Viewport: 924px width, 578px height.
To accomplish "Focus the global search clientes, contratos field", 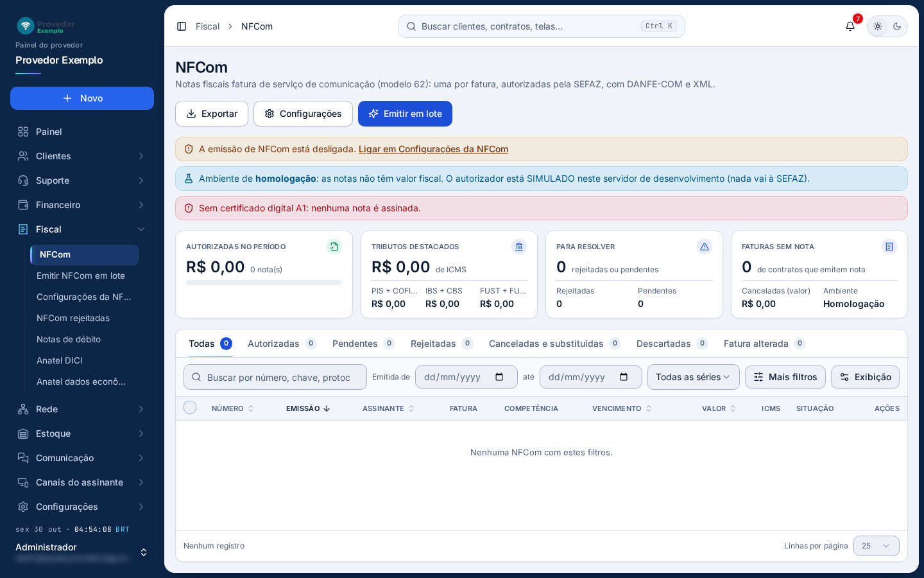I will 542,26.
